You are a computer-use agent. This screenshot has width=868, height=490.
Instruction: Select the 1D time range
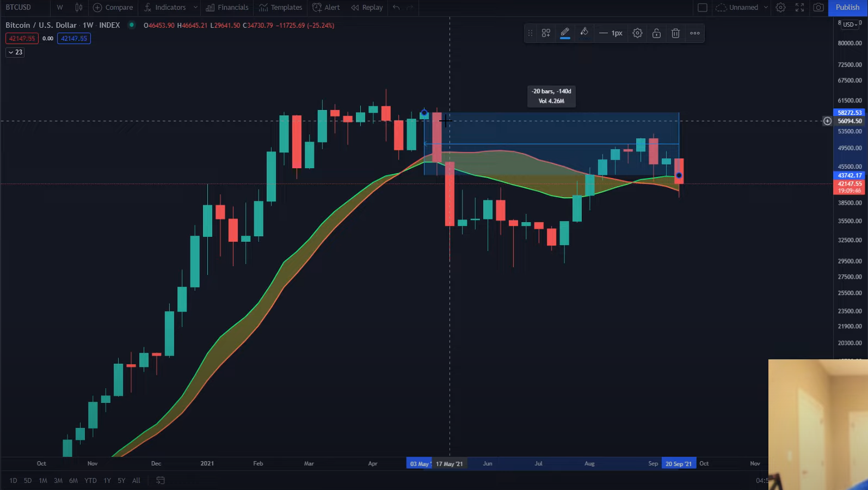(x=13, y=481)
